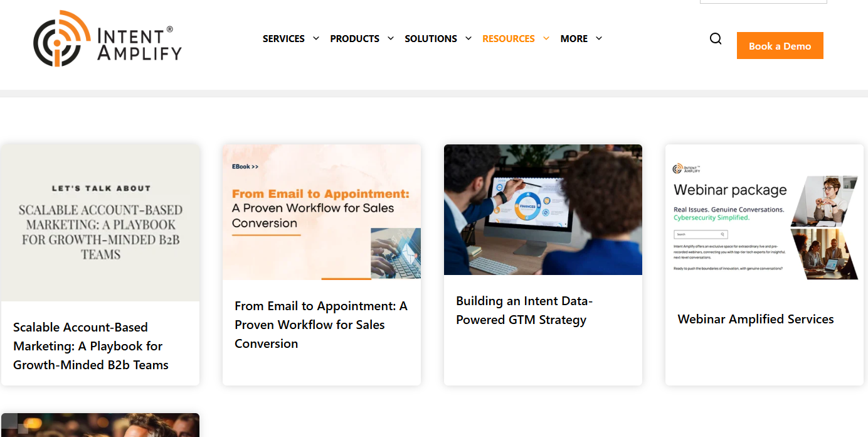Open Scalable Account-Based Marketing article title
Screen dimensions: 868x437
click(91, 346)
